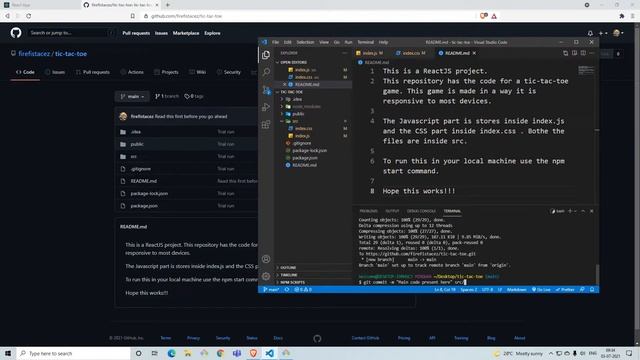Open the Selection menu in VS Code
Viewport: 640px width, 360px height.
[x=305, y=42]
